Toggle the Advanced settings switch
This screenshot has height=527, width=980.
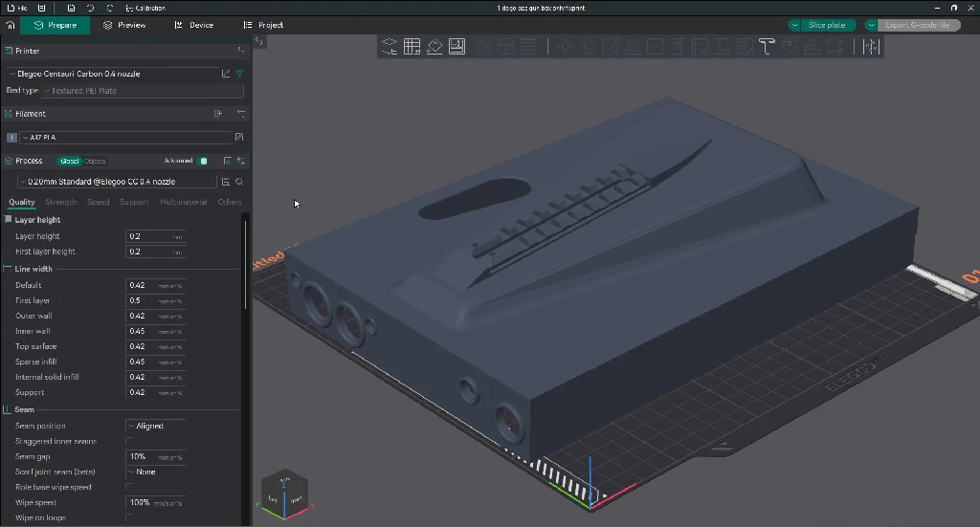point(203,161)
